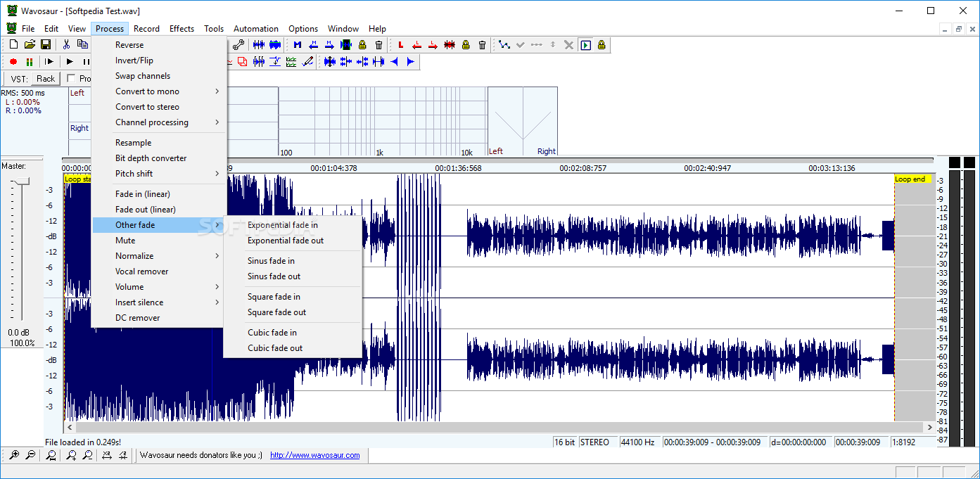Click the zoom out magnifier icon
The width and height of the screenshot is (980, 479).
[x=30, y=455]
